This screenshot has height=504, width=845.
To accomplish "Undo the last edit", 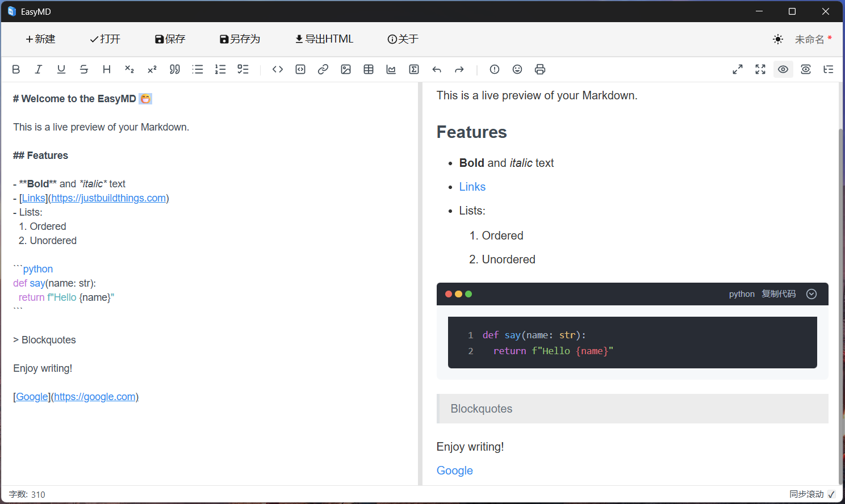I will coord(437,69).
